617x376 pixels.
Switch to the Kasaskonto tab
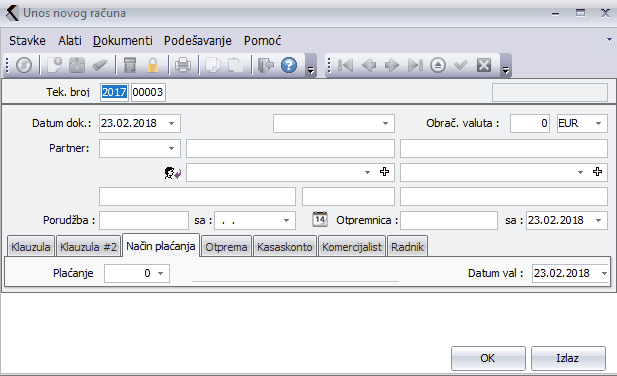point(284,247)
